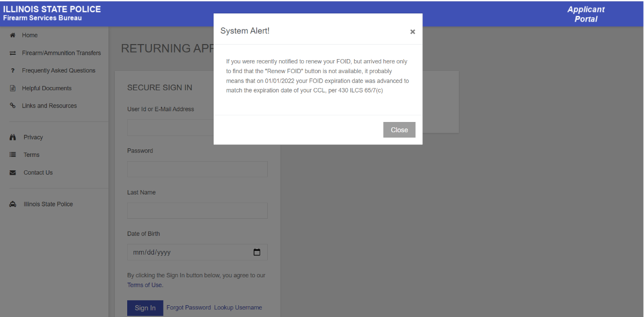Click the Terms list icon
The image size is (644, 317).
click(13, 155)
